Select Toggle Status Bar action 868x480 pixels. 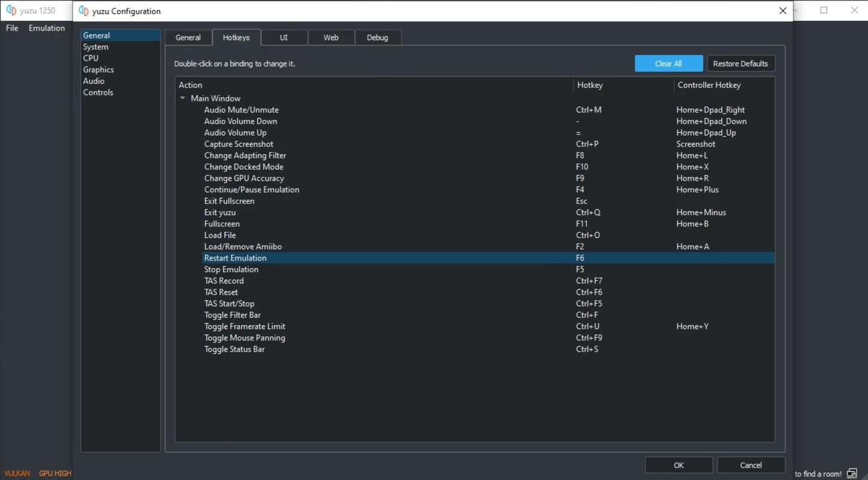[234, 349]
